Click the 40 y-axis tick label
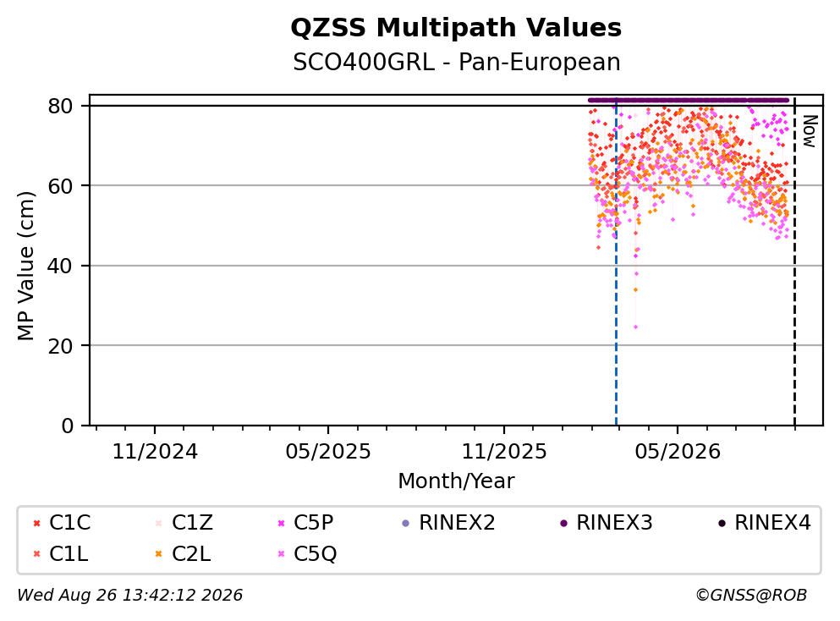840x621 pixels. tap(61, 266)
